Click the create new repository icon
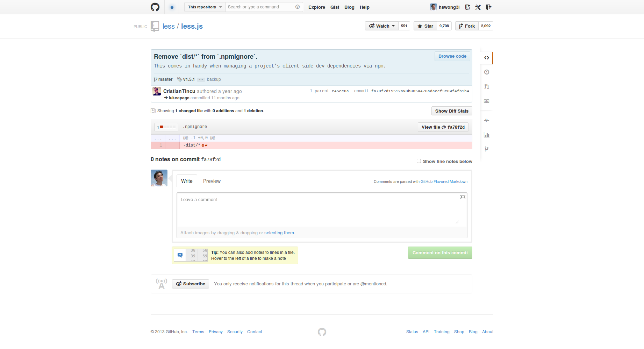644x349 pixels. tap(467, 7)
